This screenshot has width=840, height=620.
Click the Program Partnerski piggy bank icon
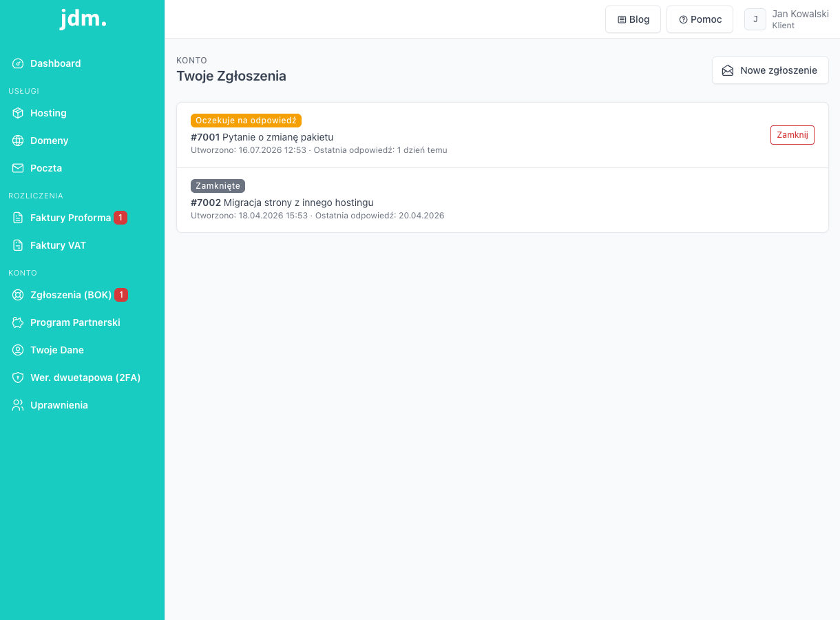click(x=18, y=322)
